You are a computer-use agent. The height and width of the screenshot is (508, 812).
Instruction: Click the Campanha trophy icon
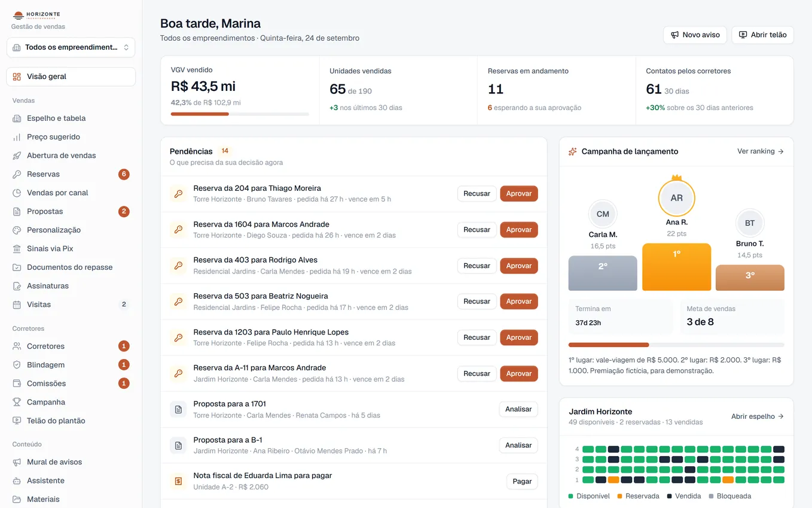[x=17, y=402]
